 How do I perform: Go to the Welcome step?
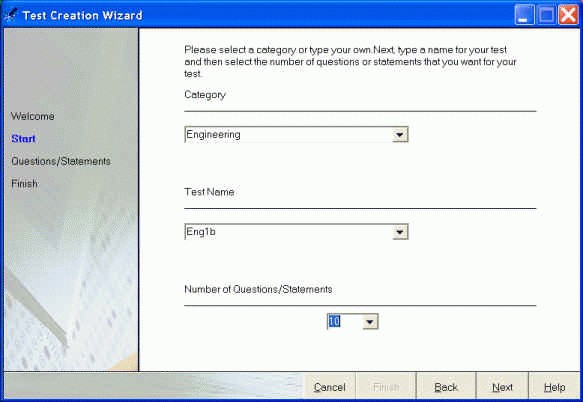(33, 116)
